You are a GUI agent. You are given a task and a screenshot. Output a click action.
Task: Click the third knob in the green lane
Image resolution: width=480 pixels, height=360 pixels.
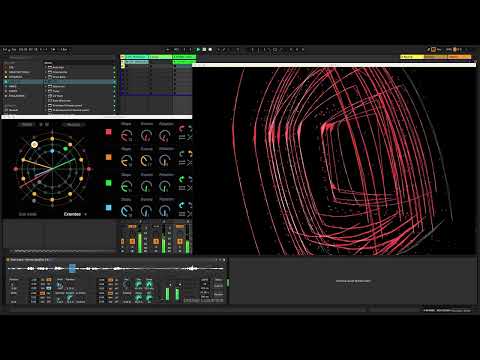(165, 186)
